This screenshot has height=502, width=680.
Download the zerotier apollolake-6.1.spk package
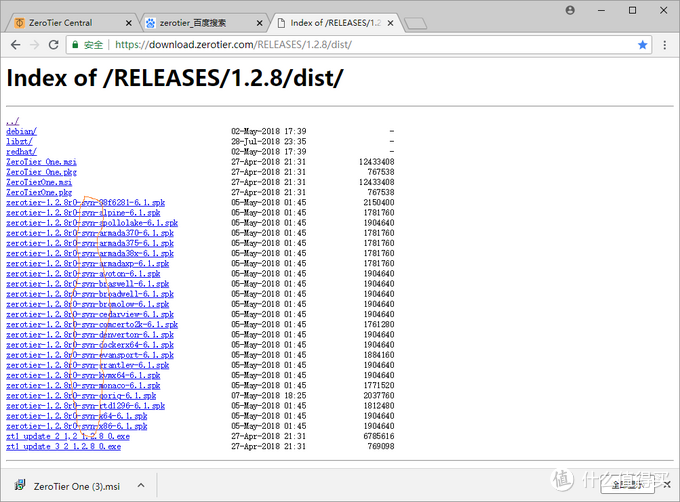[91, 222]
